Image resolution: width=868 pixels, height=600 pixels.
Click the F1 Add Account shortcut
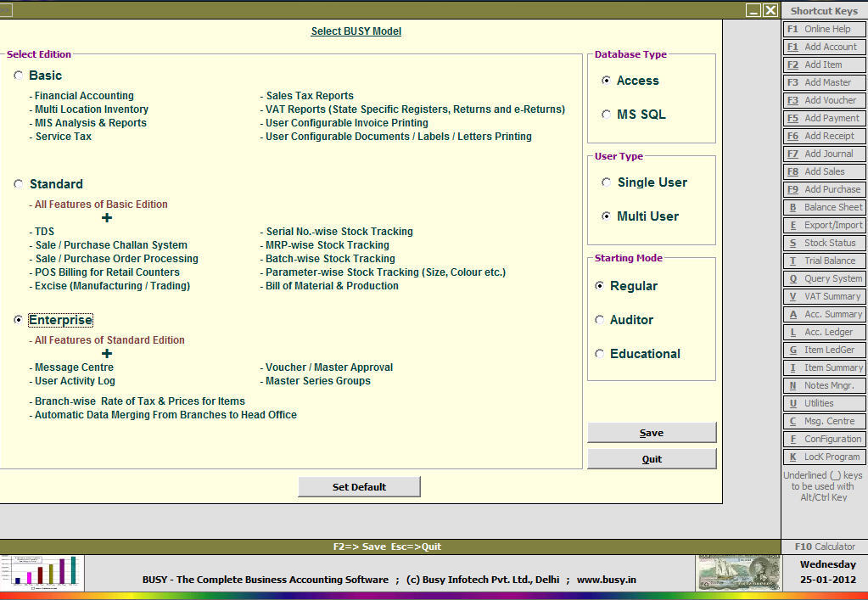click(x=824, y=47)
